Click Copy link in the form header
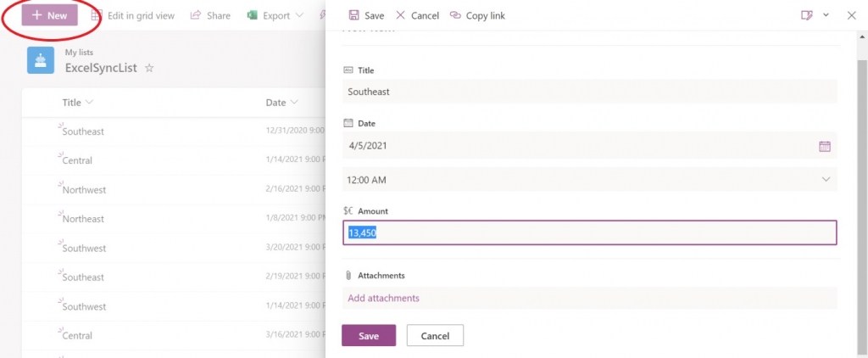Image resolution: width=868 pixels, height=358 pixels. [477, 15]
